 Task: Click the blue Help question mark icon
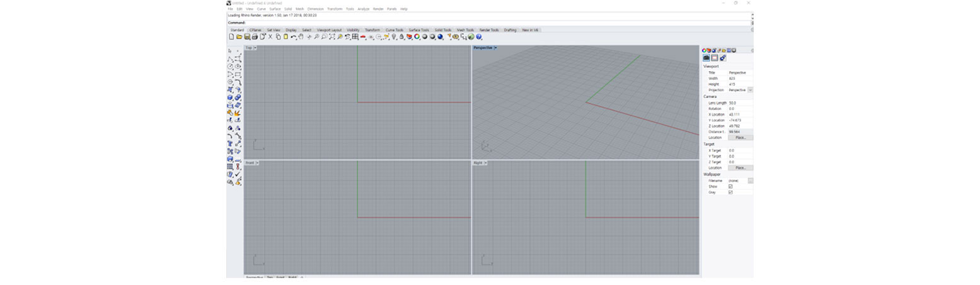tap(478, 37)
